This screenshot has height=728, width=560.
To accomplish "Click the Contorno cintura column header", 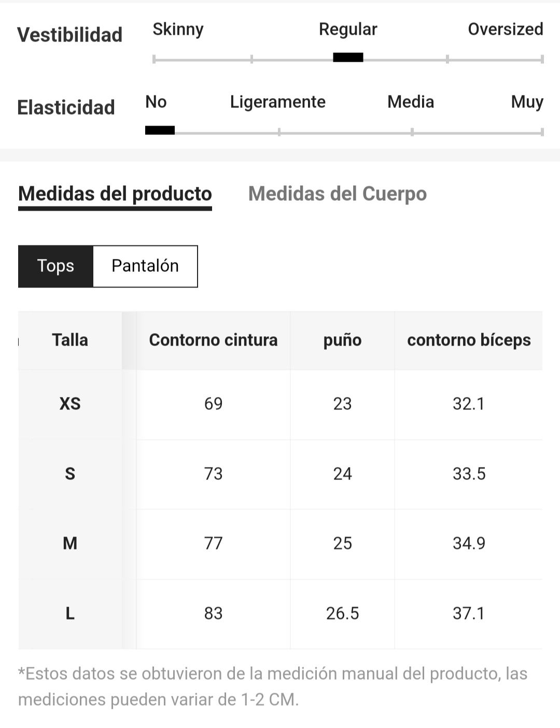I will [213, 340].
